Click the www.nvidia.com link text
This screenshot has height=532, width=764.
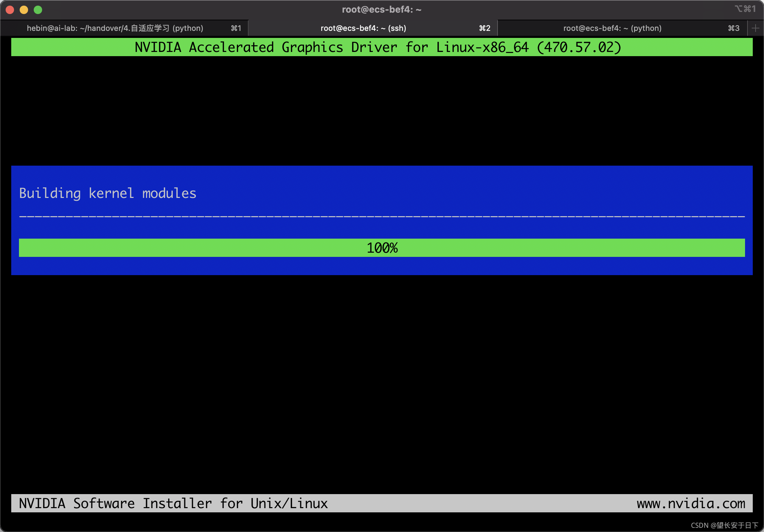coord(691,503)
